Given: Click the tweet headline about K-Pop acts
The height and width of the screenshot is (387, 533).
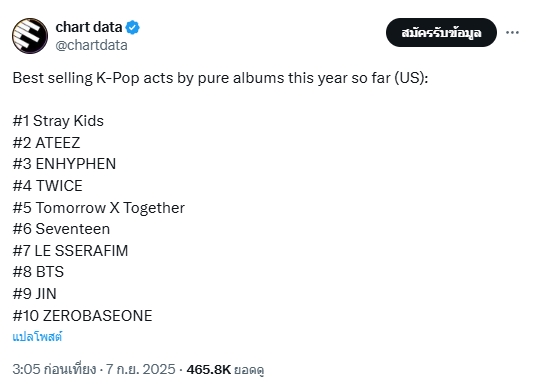Looking at the screenshot, I should [220, 78].
